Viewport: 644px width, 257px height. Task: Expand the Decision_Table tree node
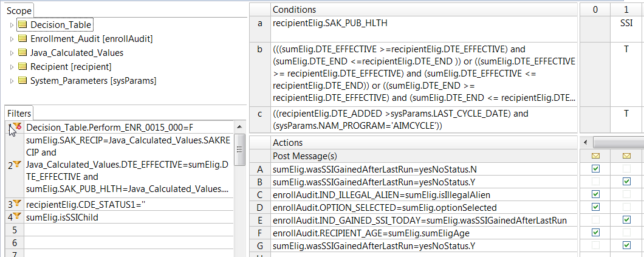point(12,25)
